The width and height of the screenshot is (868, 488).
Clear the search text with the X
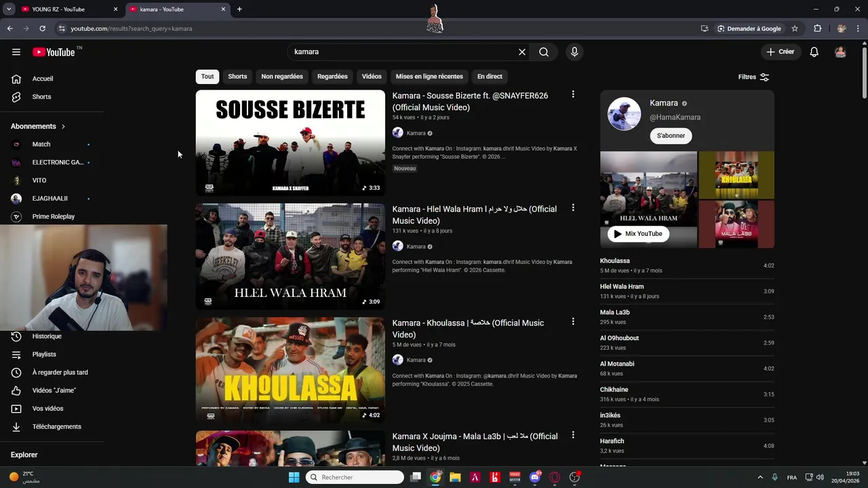click(x=522, y=52)
